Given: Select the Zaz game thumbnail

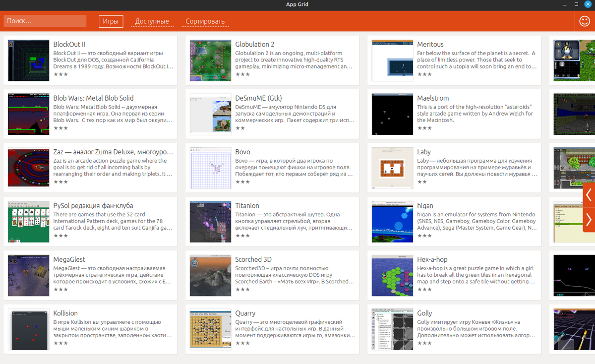Looking at the screenshot, I should pos(28,168).
